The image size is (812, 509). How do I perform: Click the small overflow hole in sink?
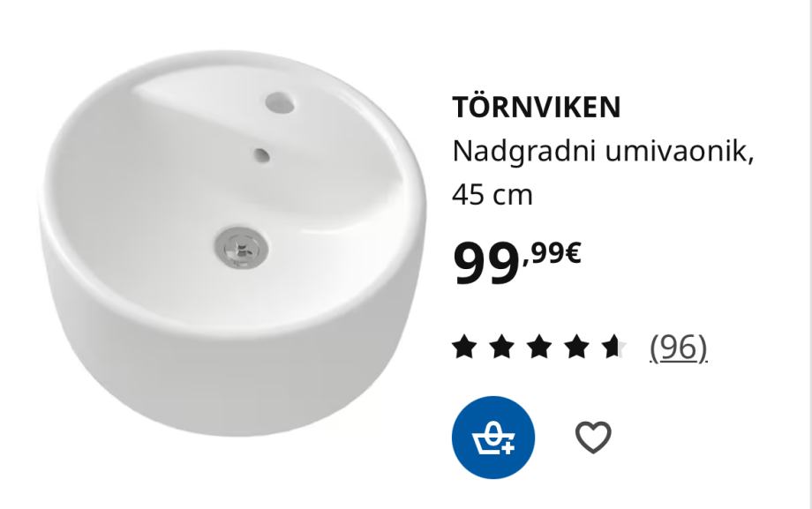(261, 155)
